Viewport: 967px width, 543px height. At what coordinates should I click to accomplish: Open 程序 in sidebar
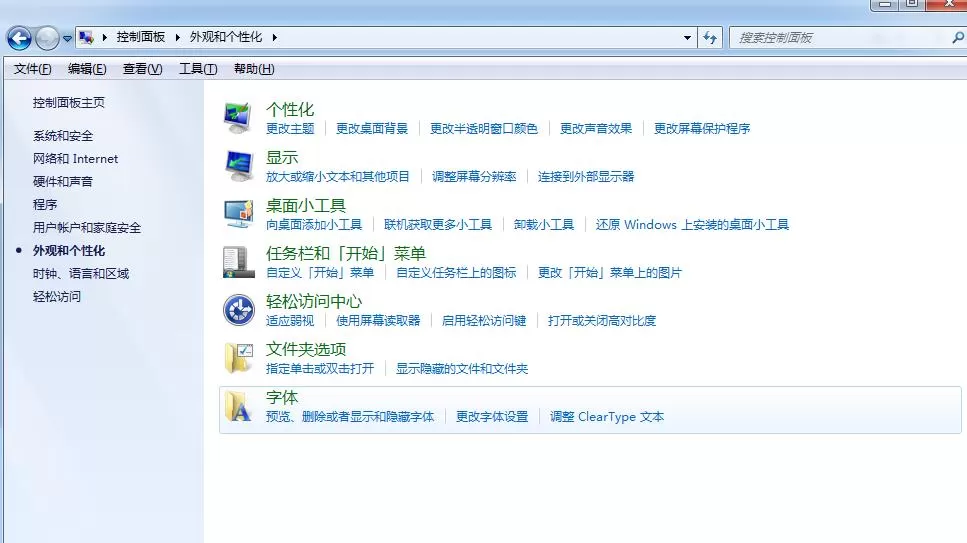click(45, 204)
